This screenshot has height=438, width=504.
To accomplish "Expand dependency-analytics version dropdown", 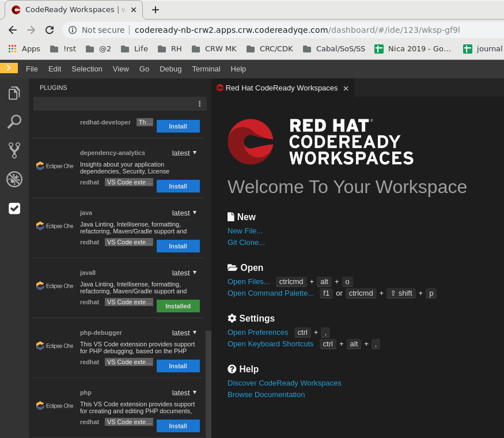I will pyautogui.click(x=184, y=153).
